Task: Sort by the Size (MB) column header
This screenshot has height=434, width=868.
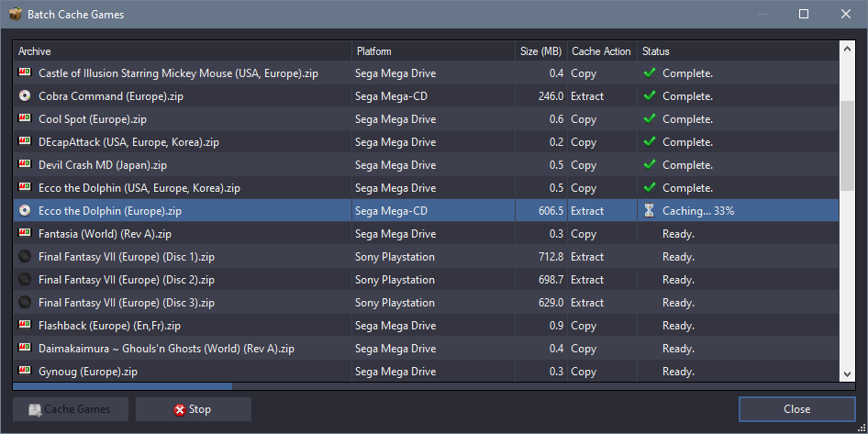Action: tap(540, 51)
